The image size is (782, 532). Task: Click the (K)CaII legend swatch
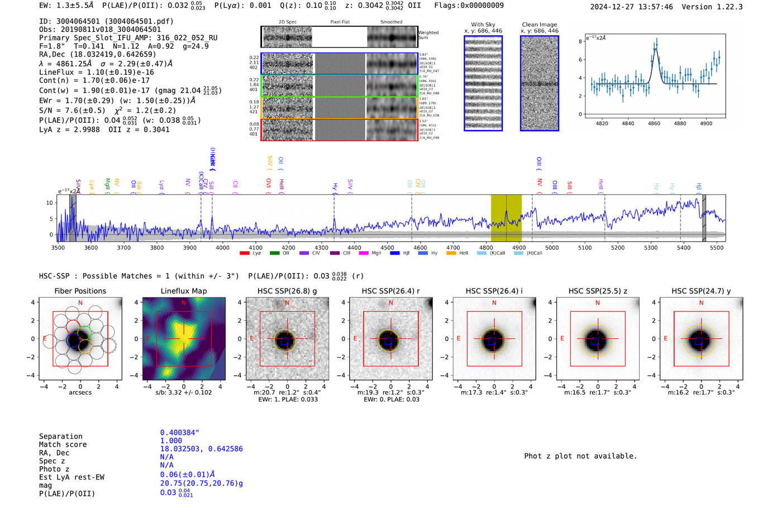point(481,253)
